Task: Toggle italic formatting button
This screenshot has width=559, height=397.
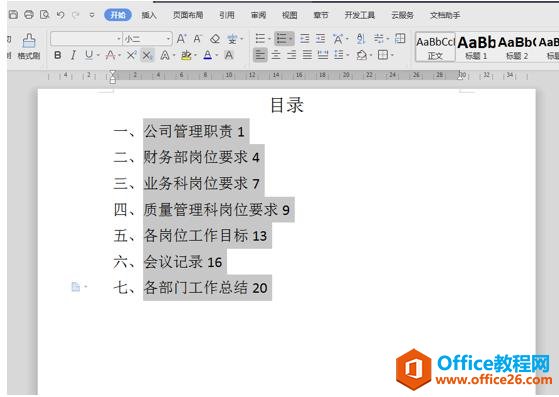Action: click(73, 55)
